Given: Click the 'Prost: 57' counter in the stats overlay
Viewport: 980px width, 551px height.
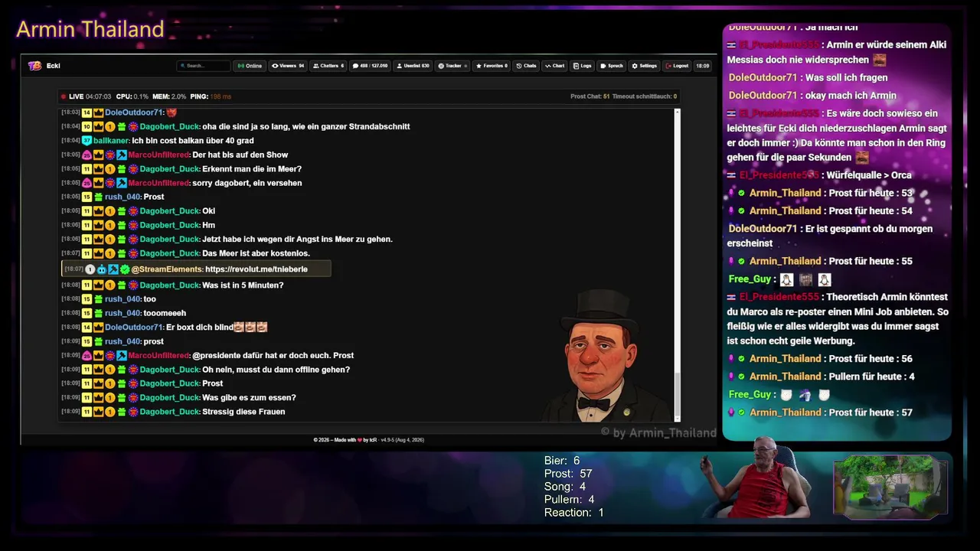Looking at the screenshot, I should [x=568, y=474].
